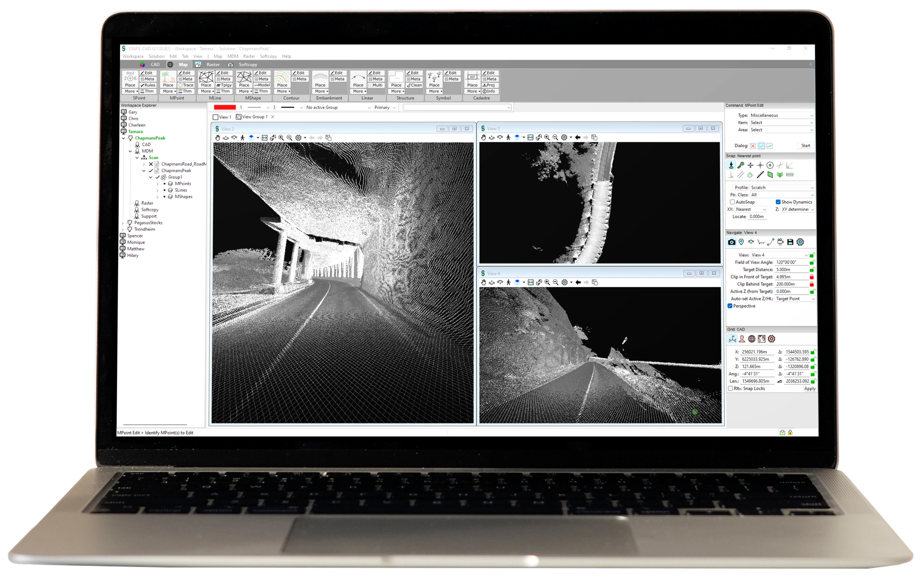Open the Grid settings gear icon
Image resolution: width=924 pixels, height=582 pixels.
(772, 339)
